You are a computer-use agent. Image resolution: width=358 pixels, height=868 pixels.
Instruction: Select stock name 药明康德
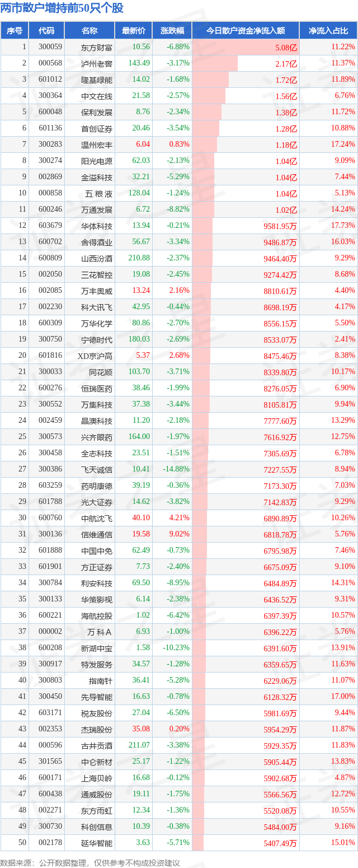coord(97,486)
